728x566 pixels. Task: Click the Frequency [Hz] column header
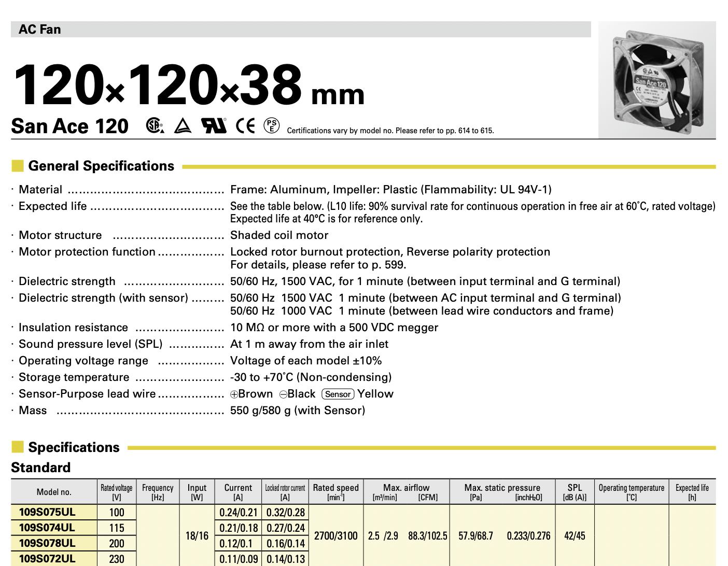click(158, 492)
